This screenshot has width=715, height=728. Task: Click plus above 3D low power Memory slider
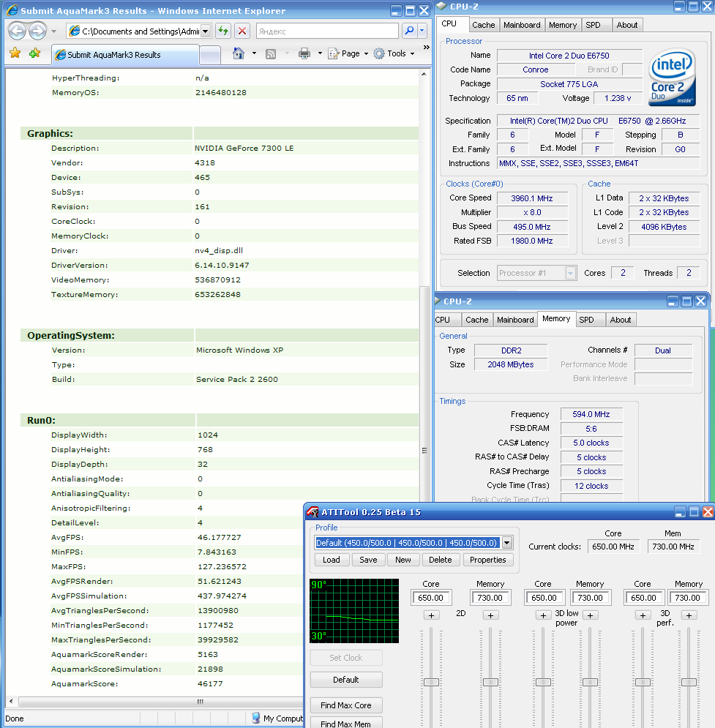[590, 615]
